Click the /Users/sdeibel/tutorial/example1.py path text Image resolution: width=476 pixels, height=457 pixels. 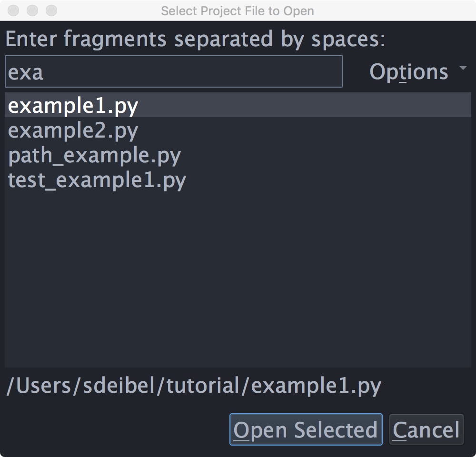click(194, 386)
